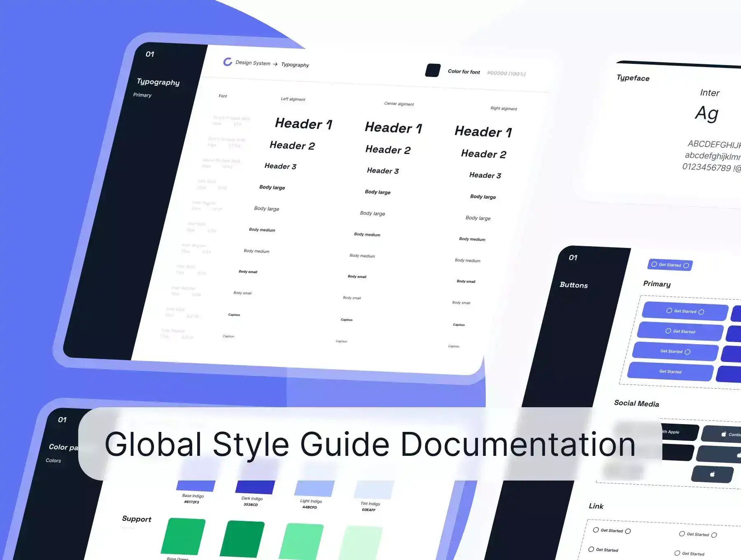Click the right circle icon on the first Primary Get Started button

click(701, 312)
